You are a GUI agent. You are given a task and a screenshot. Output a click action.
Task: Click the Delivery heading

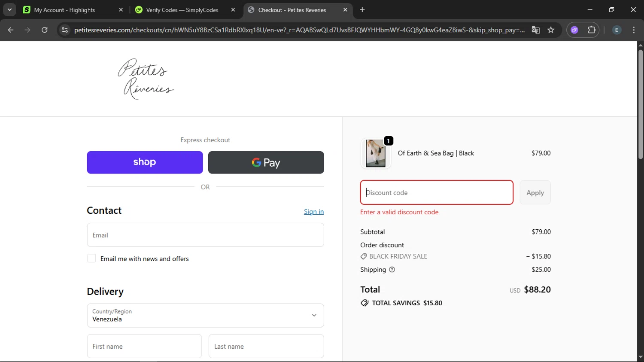[x=105, y=292]
